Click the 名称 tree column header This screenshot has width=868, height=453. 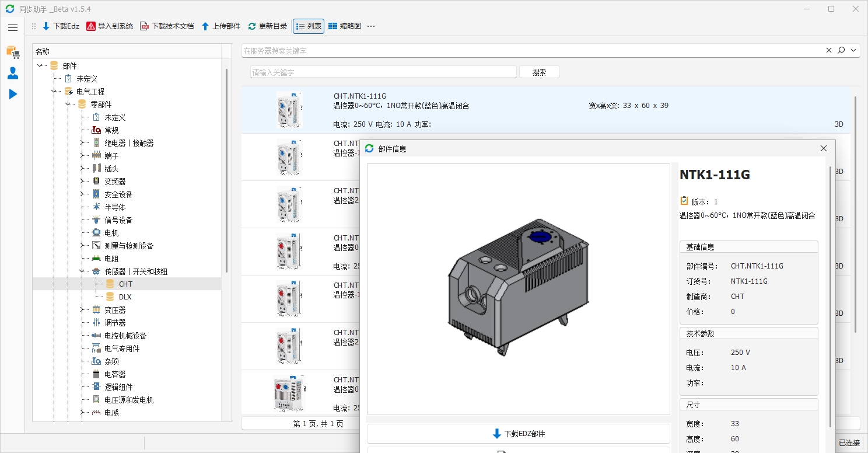[43, 51]
